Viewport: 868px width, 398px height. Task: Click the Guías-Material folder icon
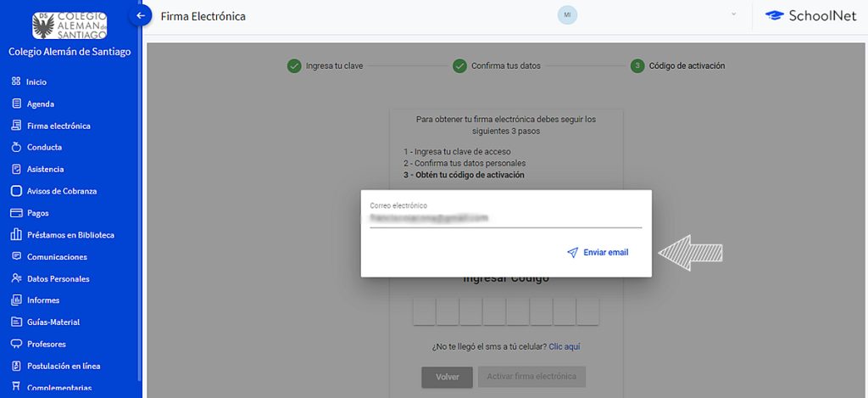[x=16, y=322]
